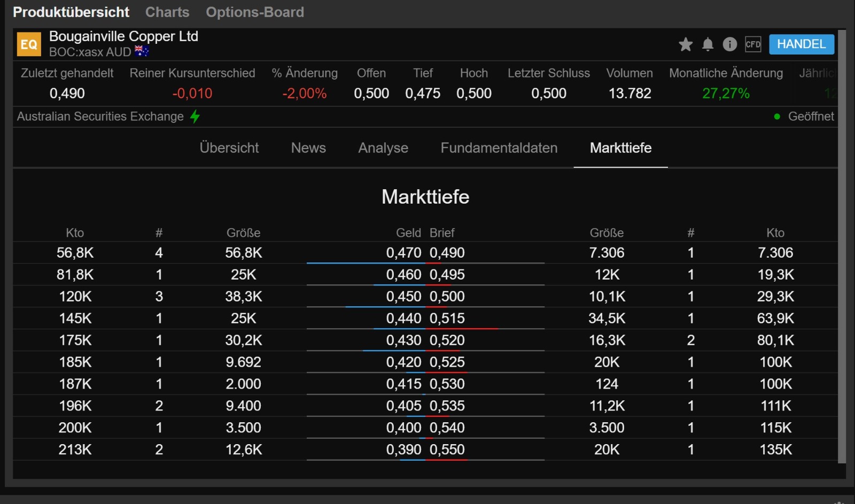855x504 pixels.
Task: Click bid price 0,440
Action: 404,319
